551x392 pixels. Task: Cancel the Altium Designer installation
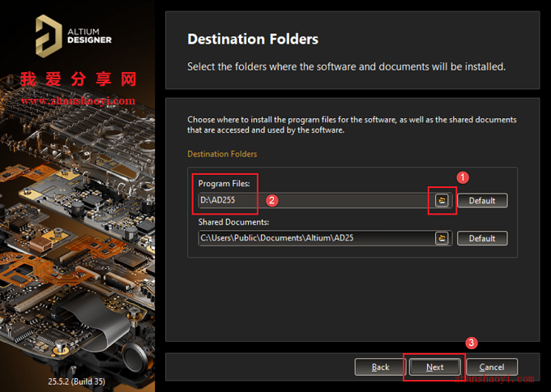click(492, 367)
